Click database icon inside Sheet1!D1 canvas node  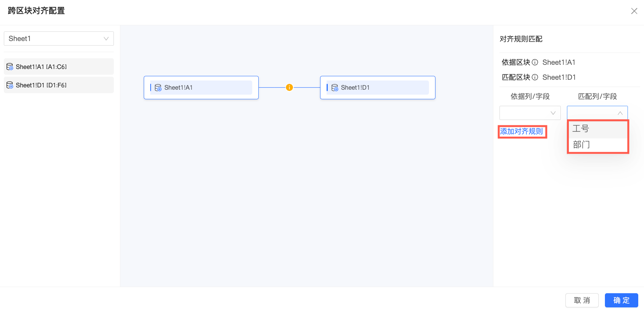point(335,88)
